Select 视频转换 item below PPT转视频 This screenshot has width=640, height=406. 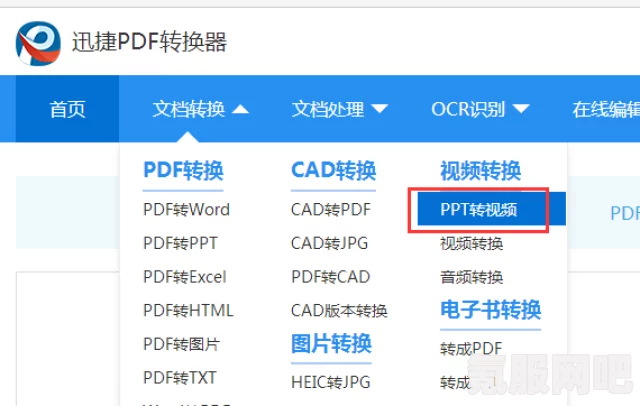(x=471, y=244)
